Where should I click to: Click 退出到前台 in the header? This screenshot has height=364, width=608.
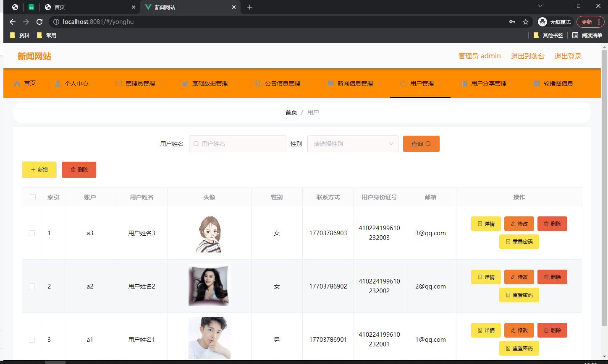(x=527, y=56)
